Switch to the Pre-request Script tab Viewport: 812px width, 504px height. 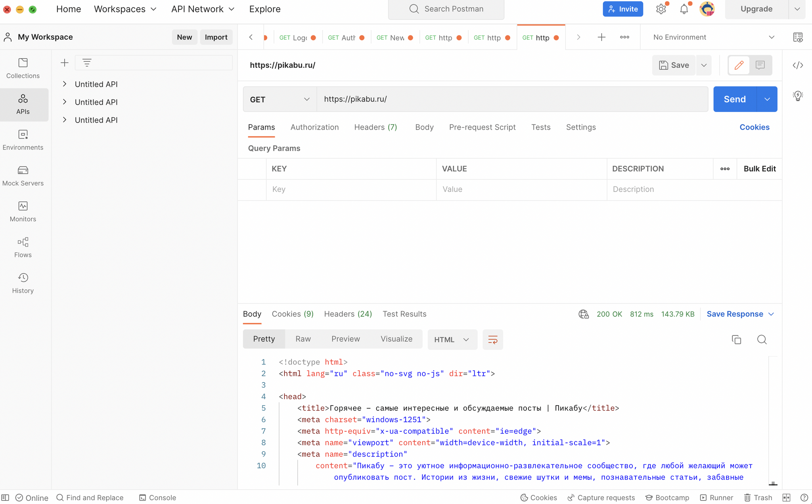[x=482, y=127]
